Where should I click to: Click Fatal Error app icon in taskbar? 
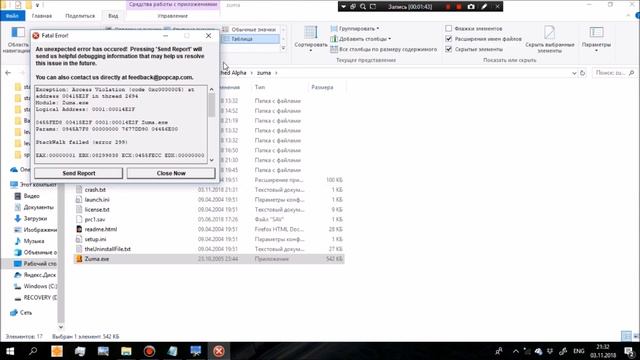point(219,351)
